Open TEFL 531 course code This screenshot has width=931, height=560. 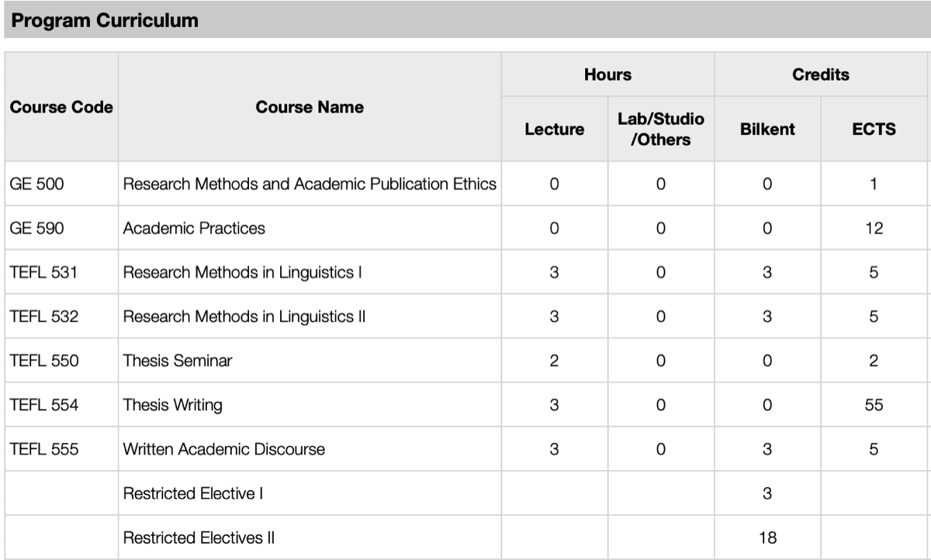(x=43, y=272)
